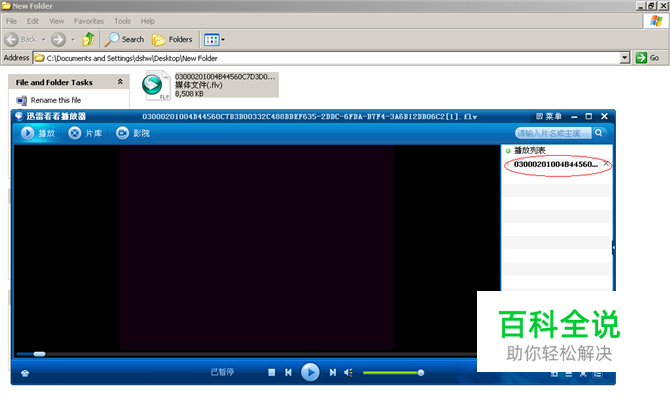Viewport: 670px width, 397px height.
Task: Click the Forward arrow in Explorer toolbar
Action: [59, 39]
